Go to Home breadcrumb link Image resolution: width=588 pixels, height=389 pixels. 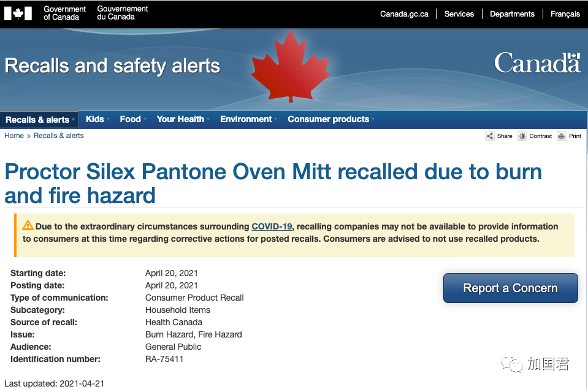(x=14, y=136)
